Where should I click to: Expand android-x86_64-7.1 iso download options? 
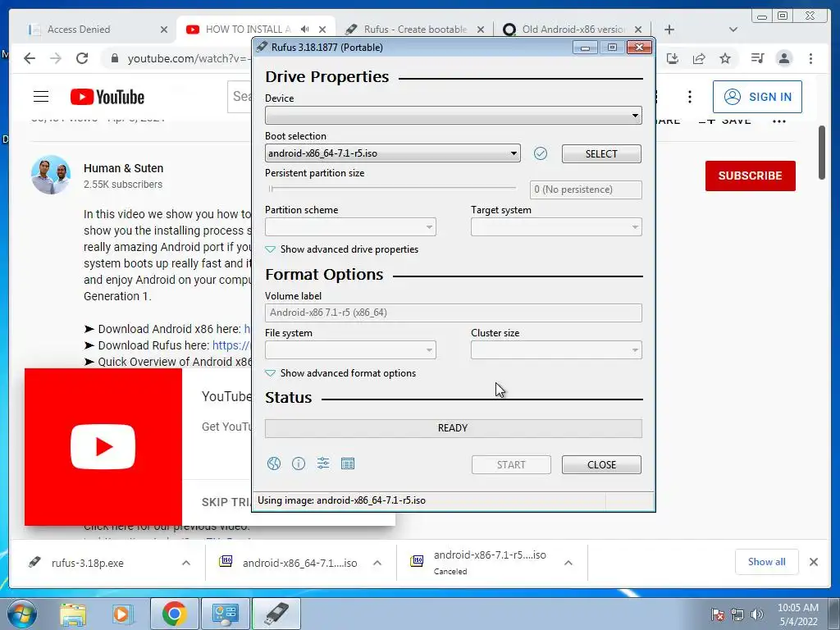[x=377, y=563]
